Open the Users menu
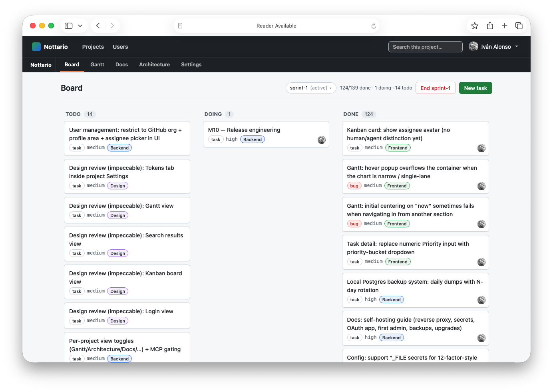The width and height of the screenshot is (553, 392). coord(120,47)
